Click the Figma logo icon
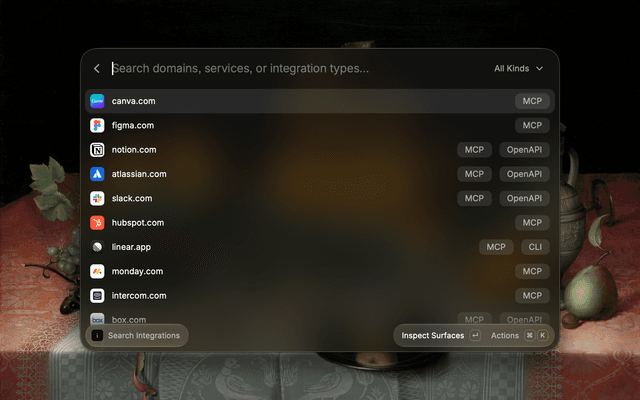The image size is (640, 400). [97, 126]
